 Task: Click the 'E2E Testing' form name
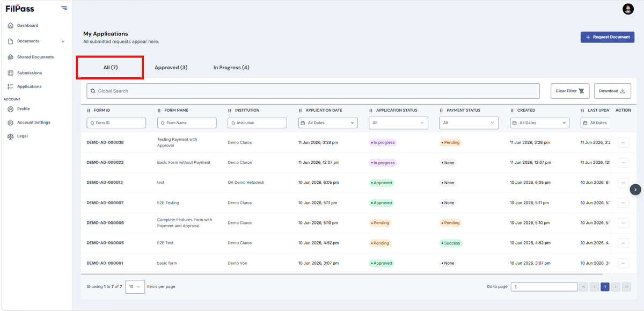[168, 202]
